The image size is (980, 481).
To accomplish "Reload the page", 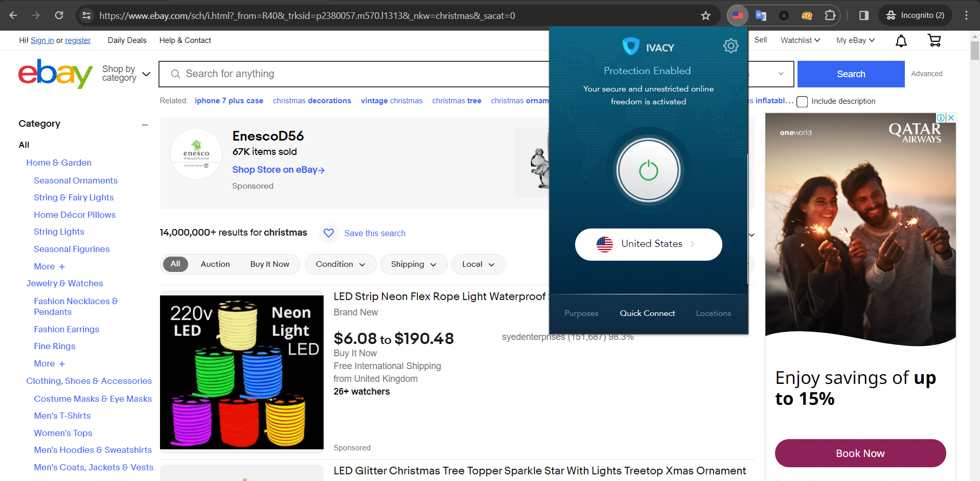I will coord(59,15).
